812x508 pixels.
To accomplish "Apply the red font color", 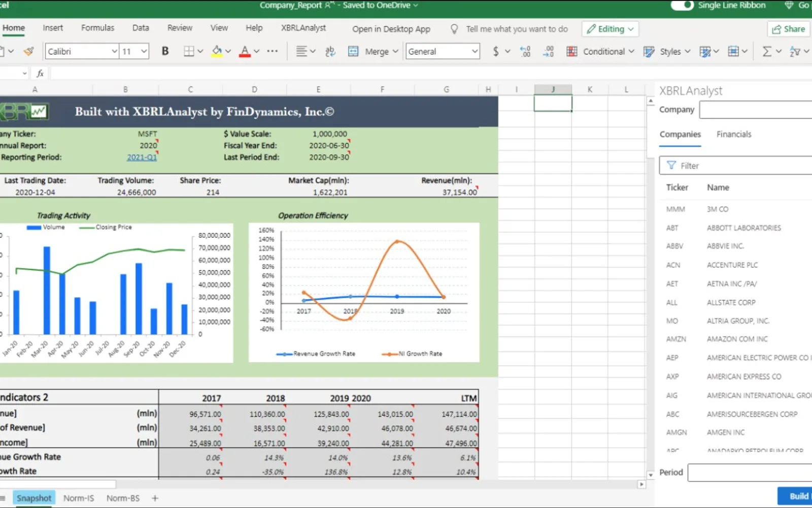I will (x=245, y=51).
